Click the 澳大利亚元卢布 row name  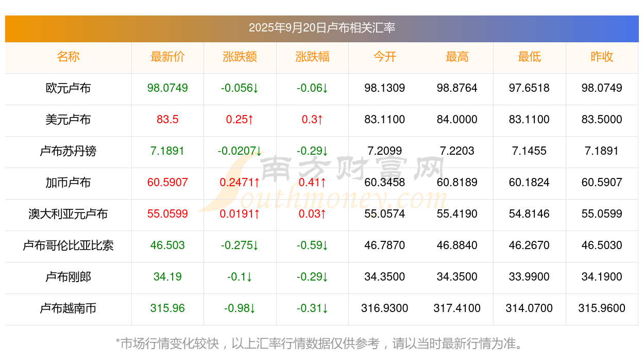tap(68, 214)
